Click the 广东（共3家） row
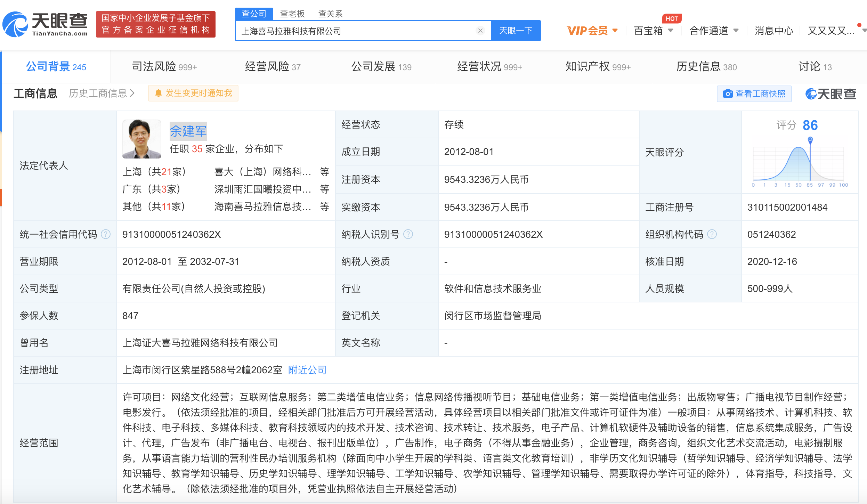The height and width of the screenshot is (504, 867). pos(152,189)
